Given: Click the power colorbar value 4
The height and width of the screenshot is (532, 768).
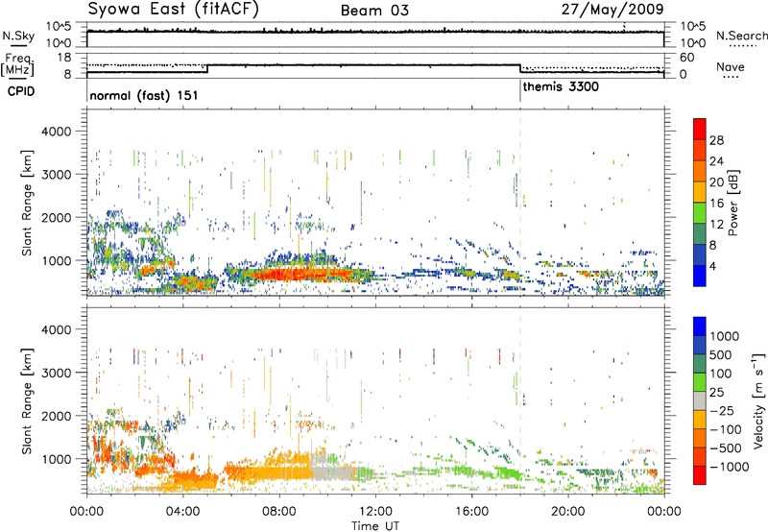Looking at the screenshot, I should (712, 266).
